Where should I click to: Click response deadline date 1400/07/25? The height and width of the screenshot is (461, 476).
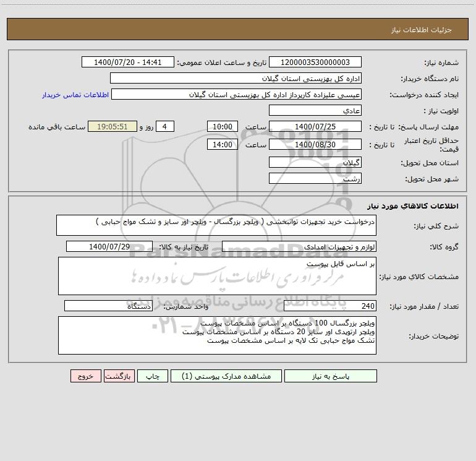(315, 126)
